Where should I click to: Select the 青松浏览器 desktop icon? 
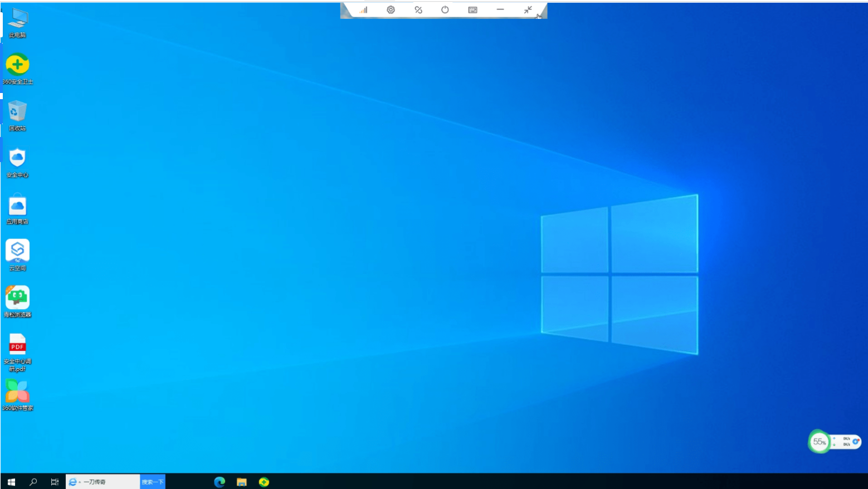[x=18, y=302]
